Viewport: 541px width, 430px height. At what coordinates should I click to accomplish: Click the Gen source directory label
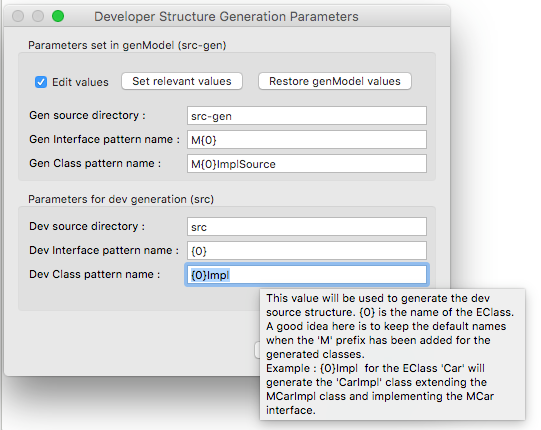click(x=87, y=115)
